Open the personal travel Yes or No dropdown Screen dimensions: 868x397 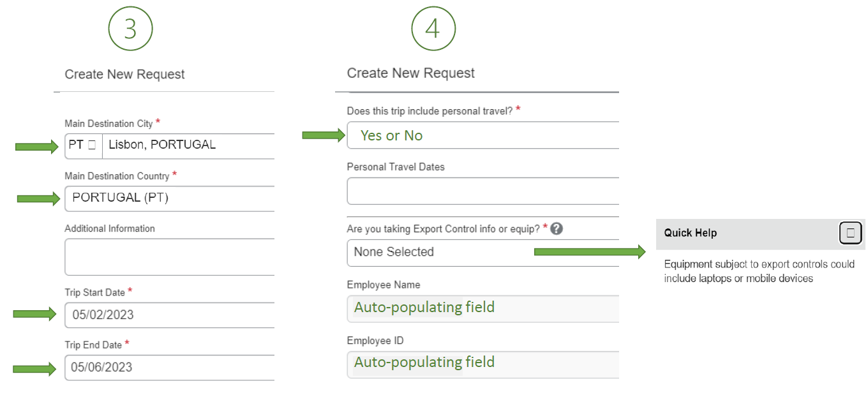tap(483, 135)
